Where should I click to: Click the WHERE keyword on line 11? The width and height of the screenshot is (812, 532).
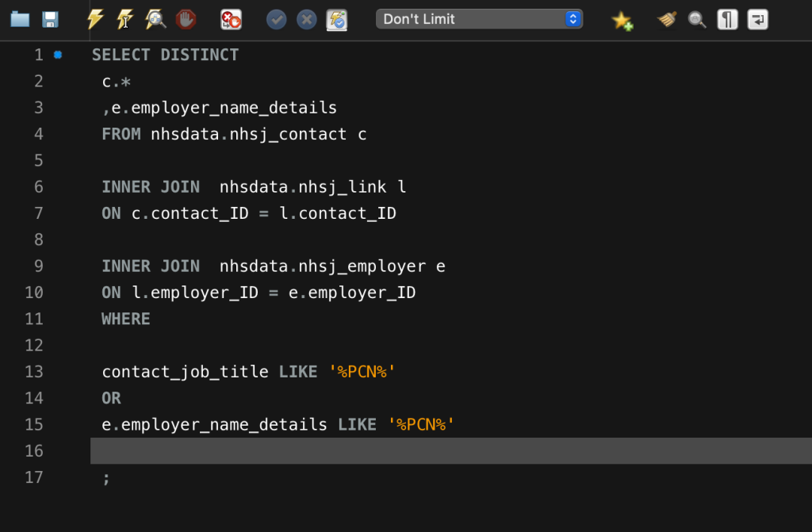126,319
